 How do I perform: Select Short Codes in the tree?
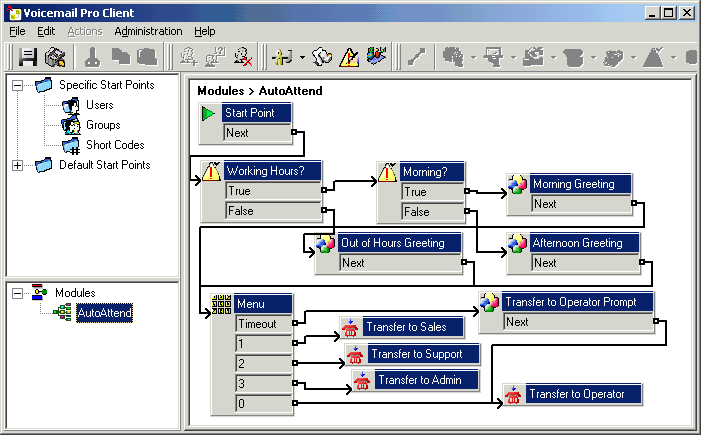[115, 145]
